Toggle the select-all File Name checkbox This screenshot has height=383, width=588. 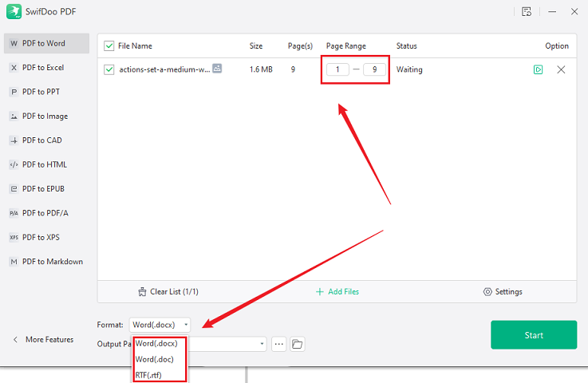[x=109, y=45]
